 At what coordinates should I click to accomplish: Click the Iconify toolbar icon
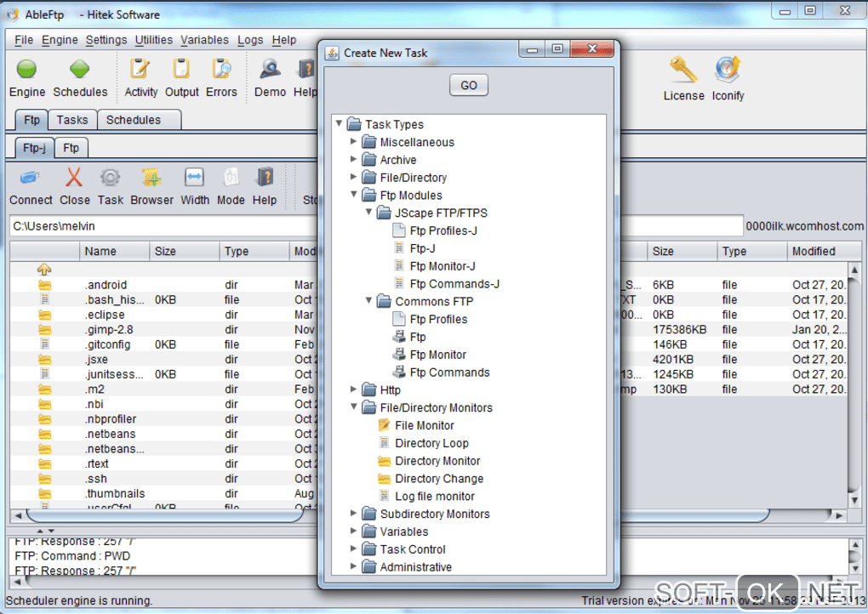point(728,70)
